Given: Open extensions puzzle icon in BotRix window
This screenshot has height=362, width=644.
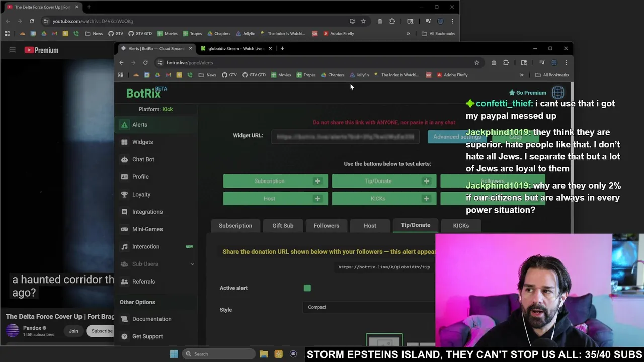Looking at the screenshot, I should (x=506, y=63).
